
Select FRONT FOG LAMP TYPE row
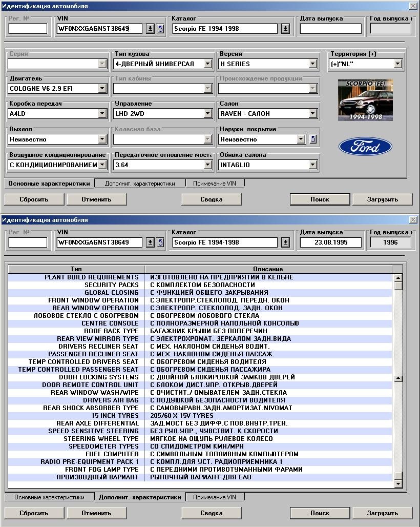[200, 469]
